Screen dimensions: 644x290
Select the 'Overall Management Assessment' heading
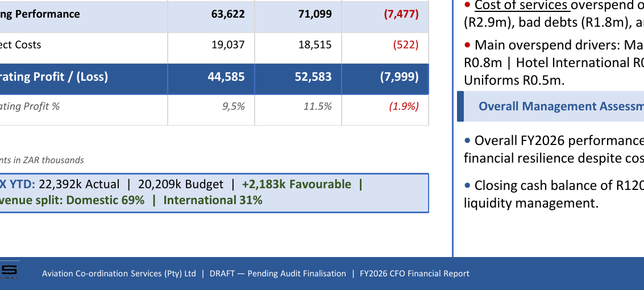tap(561, 106)
